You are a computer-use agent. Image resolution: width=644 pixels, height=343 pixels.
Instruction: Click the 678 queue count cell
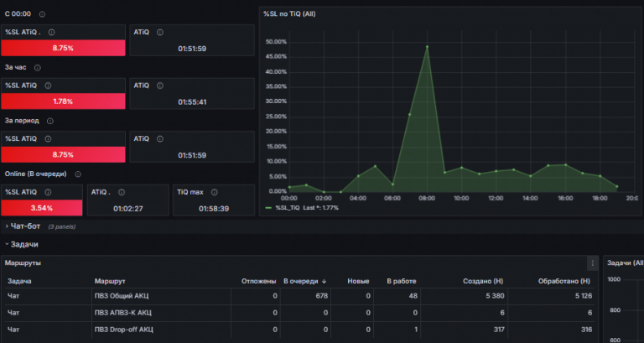(x=305, y=296)
